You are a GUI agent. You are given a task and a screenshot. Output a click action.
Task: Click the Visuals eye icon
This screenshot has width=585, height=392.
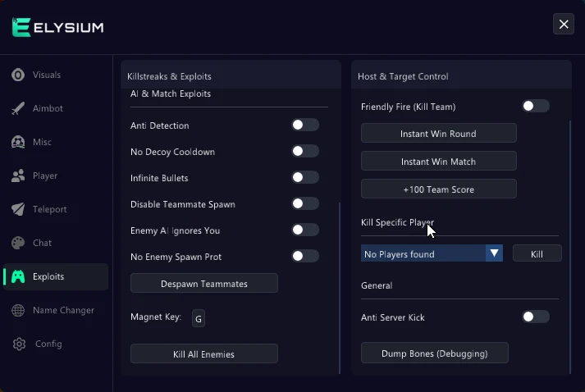(18, 75)
